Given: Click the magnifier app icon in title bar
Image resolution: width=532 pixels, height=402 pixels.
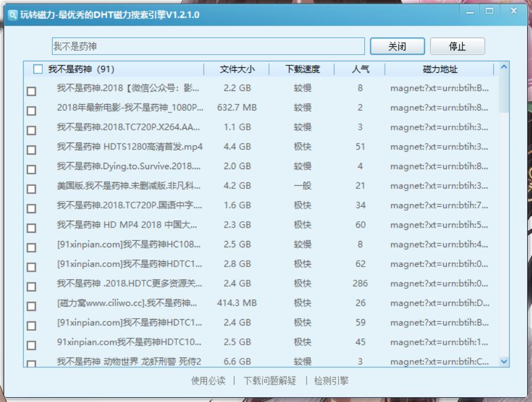Looking at the screenshot, I should [13, 15].
